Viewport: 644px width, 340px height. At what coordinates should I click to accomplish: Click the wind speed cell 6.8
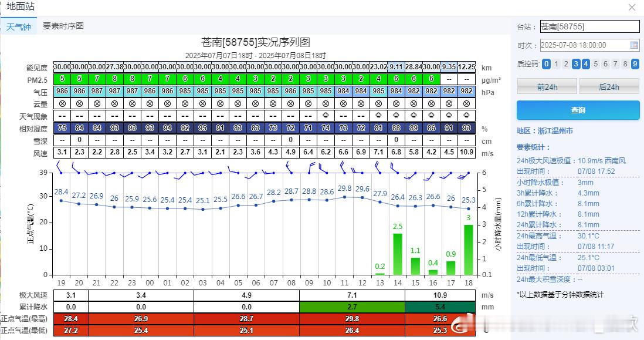coord(396,152)
